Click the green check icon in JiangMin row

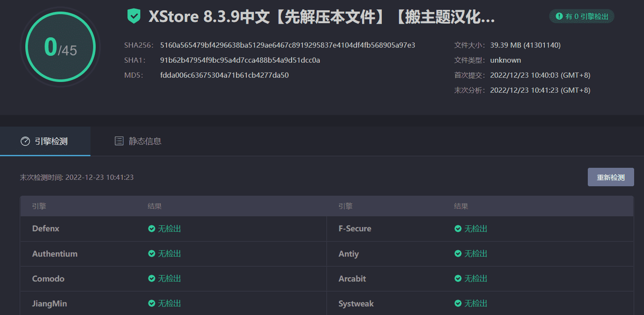pyautogui.click(x=151, y=303)
